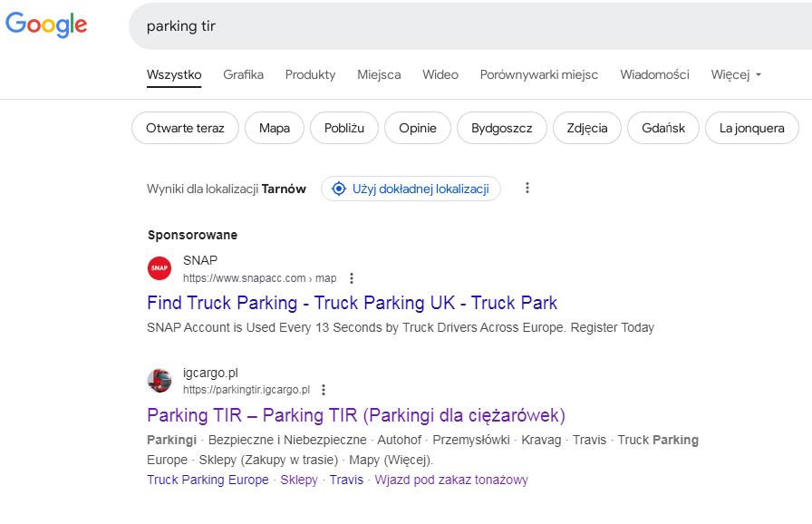Open the Produkty tab
This screenshot has width=812, height=524.
point(310,74)
